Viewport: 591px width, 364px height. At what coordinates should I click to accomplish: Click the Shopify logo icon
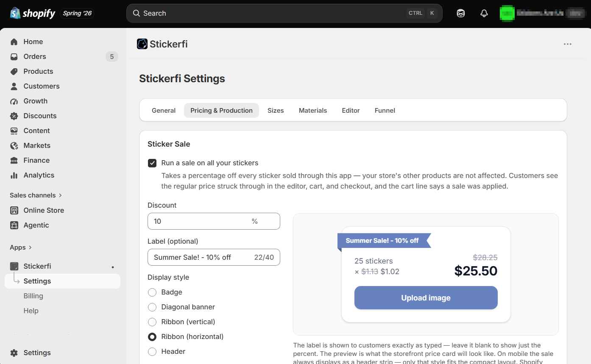point(15,13)
